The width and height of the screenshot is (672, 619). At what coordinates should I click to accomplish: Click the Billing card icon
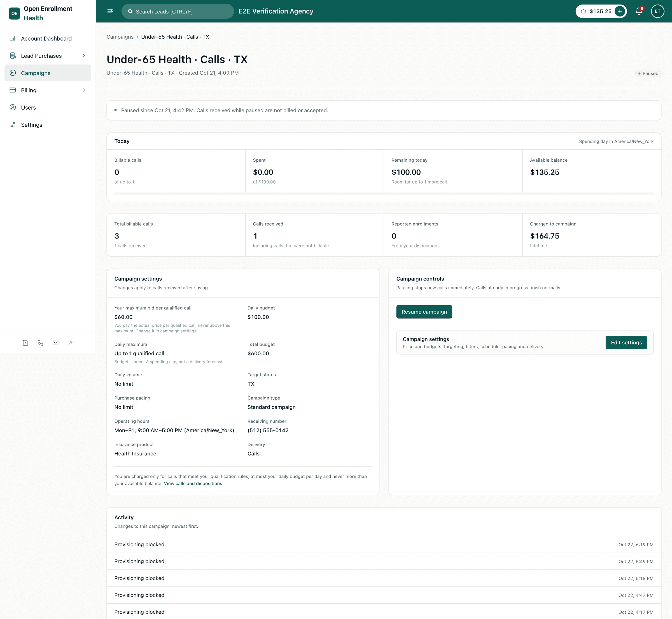tap(13, 90)
